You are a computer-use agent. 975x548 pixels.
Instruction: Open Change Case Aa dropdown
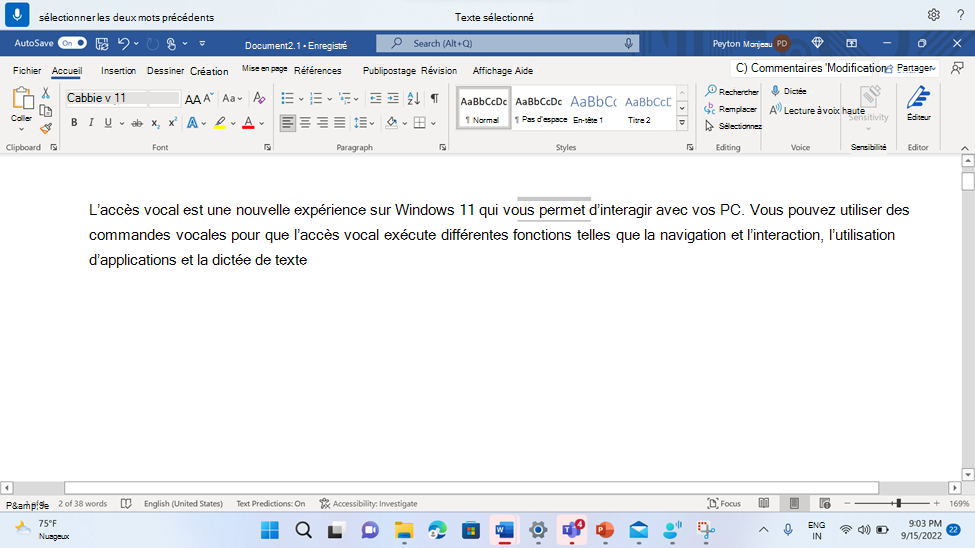pos(232,98)
